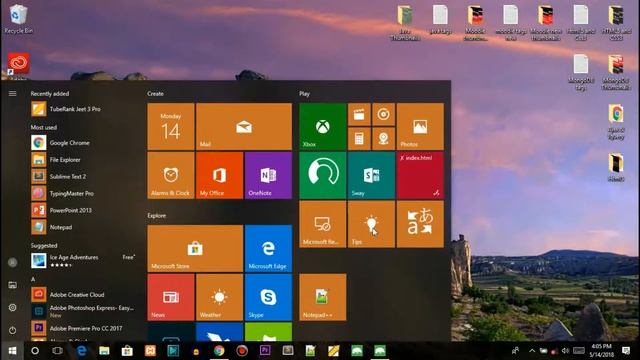Open the Calculator small tile
The height and width of the screenshot is (360, 640).
359,139
